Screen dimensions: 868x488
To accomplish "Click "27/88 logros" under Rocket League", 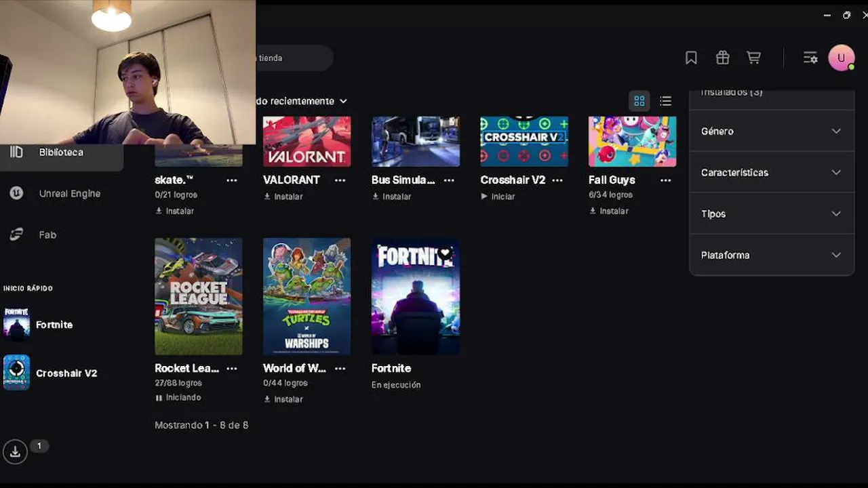I will [x=178, y=384].
